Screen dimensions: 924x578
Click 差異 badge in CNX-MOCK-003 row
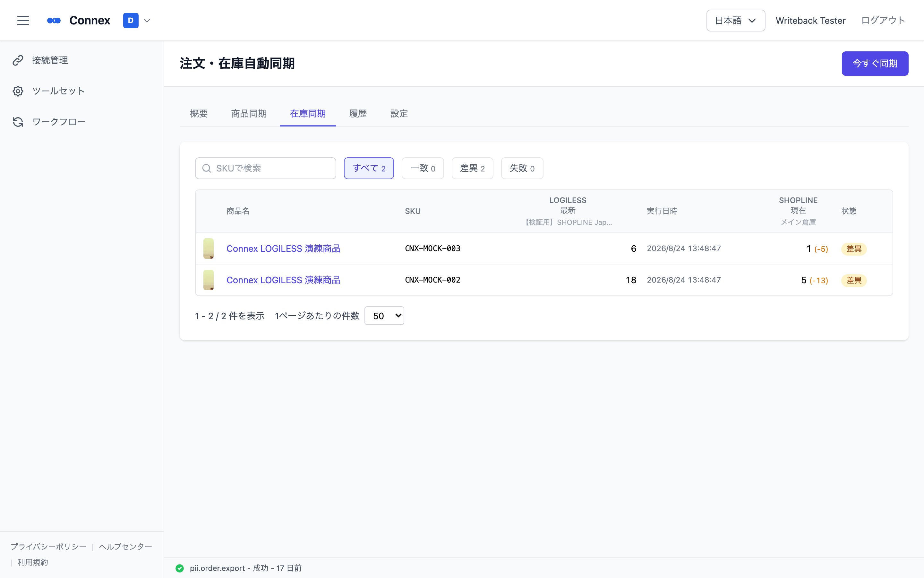click(x=854, y=249)
